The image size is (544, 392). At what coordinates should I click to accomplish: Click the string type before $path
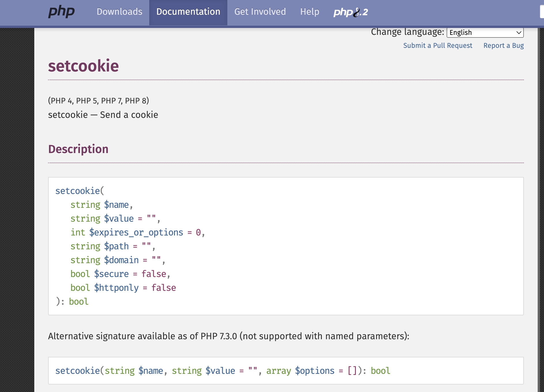tap(85, 246)
